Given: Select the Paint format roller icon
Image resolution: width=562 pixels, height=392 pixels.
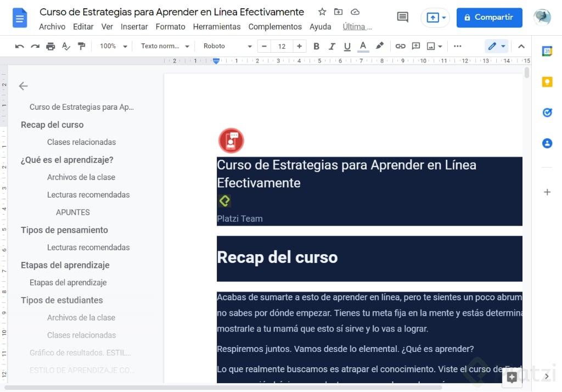Looking at the screenshot, I should pyautogui.click(x=81, y=46).
